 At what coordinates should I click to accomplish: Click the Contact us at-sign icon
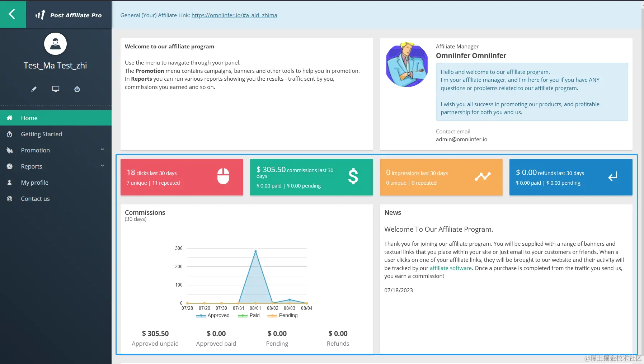(10, 199)
